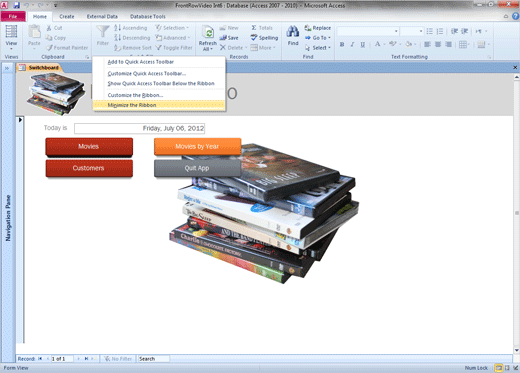Screen dimensions: 520x373
Task: Click the Replace icon in Find group
Action: 308,28
